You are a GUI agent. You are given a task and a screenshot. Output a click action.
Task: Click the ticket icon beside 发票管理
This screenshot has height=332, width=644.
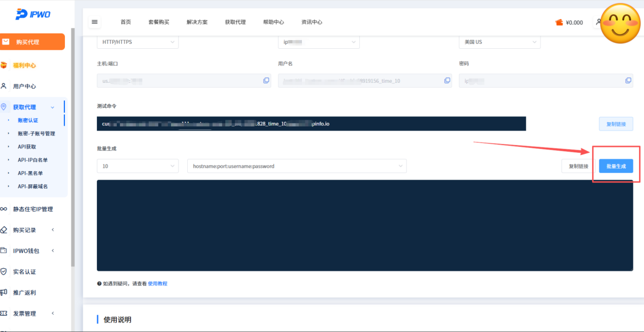(4, 313)
